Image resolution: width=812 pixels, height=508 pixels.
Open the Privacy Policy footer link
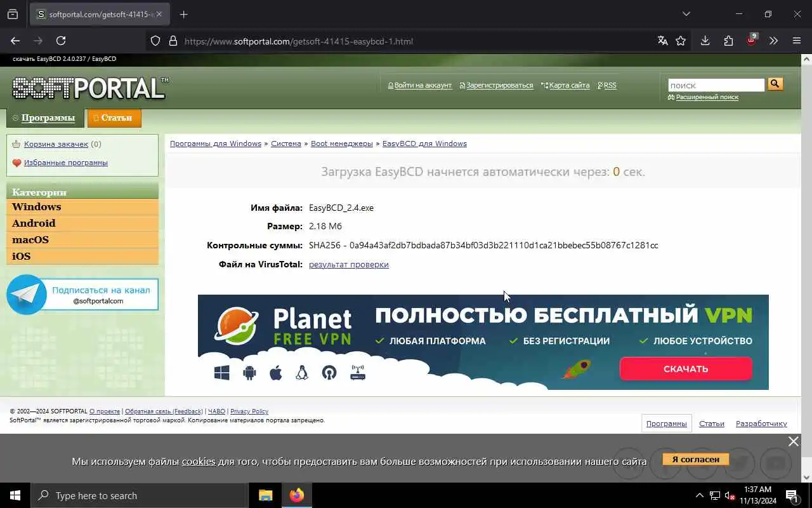click(249, 411)
